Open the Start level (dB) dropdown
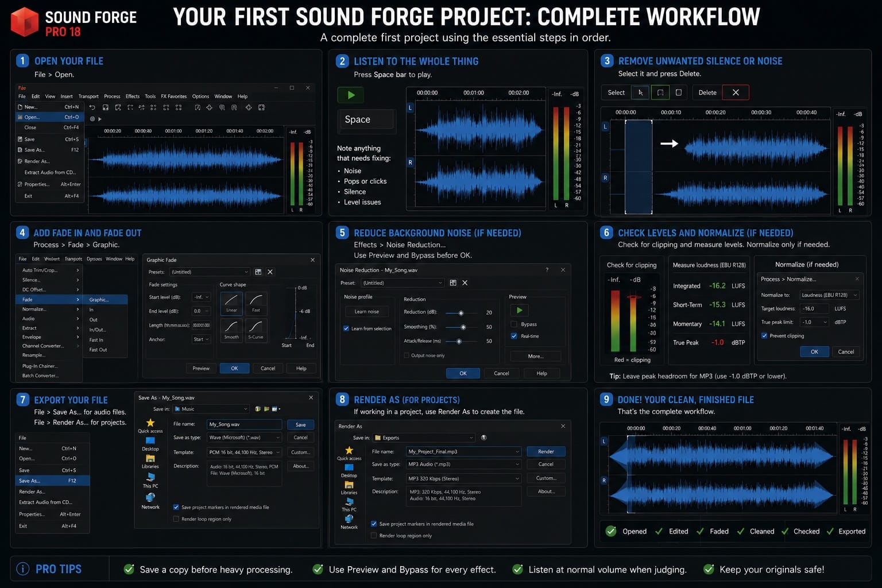This screenshot has height=588, width=882. [x=202, y=297]
